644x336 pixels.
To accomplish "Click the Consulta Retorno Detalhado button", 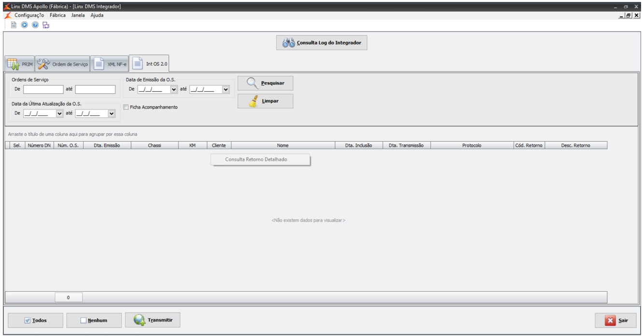I will [260, 159].
